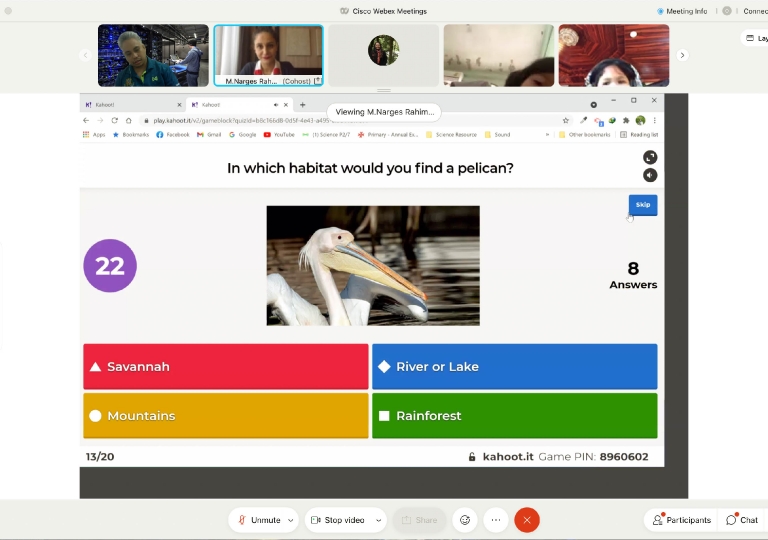This screenshot has height=540, width=768.
Task: Select the Savannah answer
Action: pyautogui.click(x=226, y=367)
